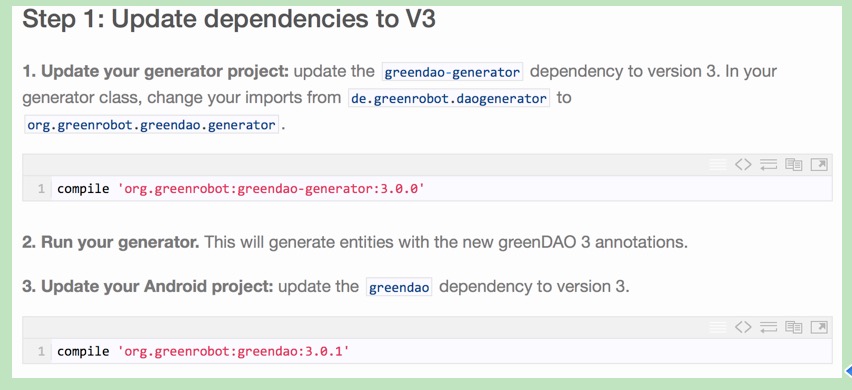Toggle line numbers in greendao:3.0.1 snippet
Screen dimensions: 852x390
718,327
